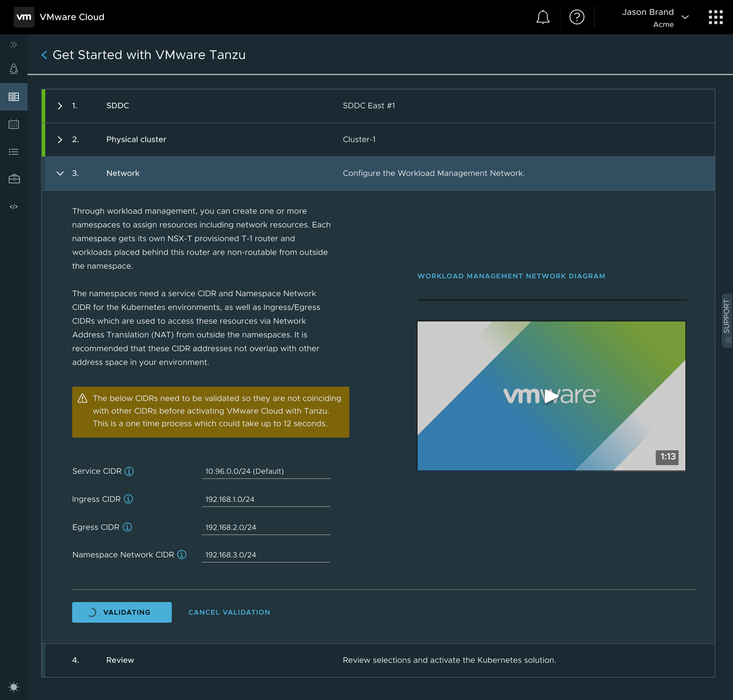View the Activity Log list icon
The width and height of the screenshot is (733, 700).
(x=14, y=152)
